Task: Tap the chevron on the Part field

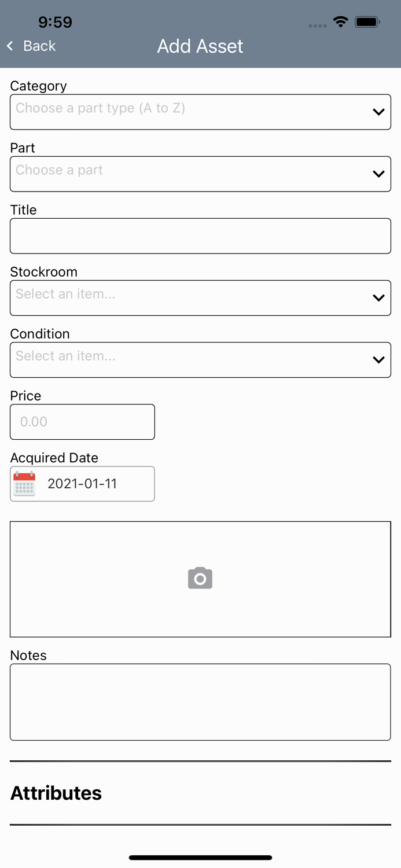Action: pos(378,174)
